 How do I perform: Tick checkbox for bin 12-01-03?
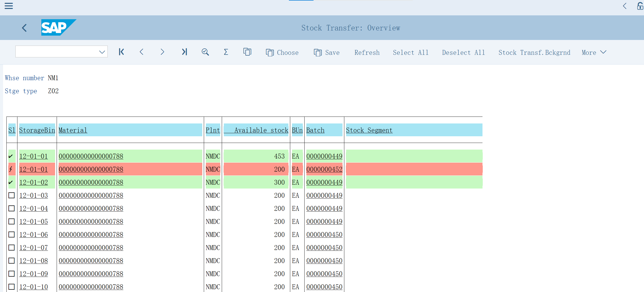pos(12,195)
